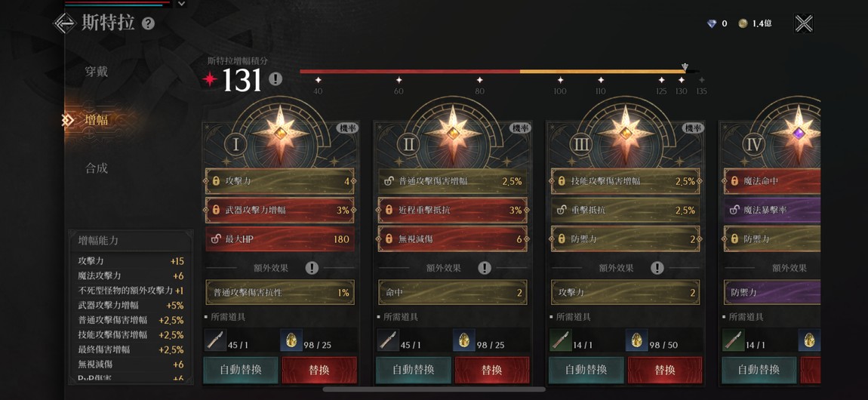This screenshot has width=868, height=400.
Task: Click red 替換 button in slot II
Action: point(492,370)
